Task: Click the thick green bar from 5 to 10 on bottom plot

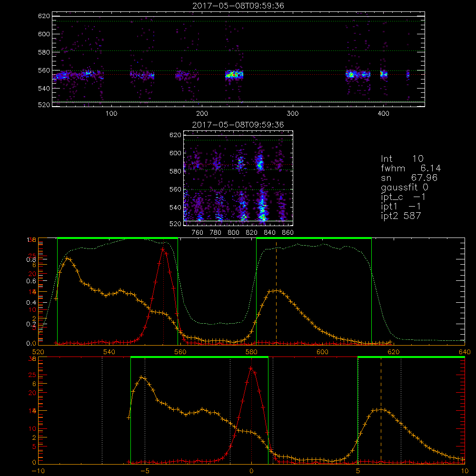Action: (x=411, y=357)
